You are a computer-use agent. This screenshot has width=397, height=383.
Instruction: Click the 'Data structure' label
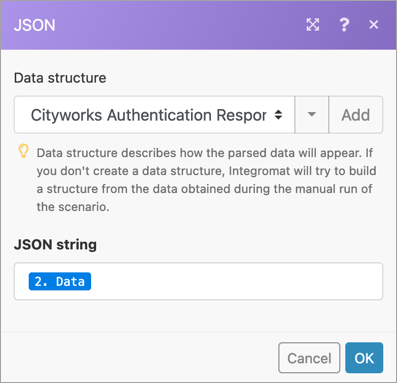[x=60, y=78]
